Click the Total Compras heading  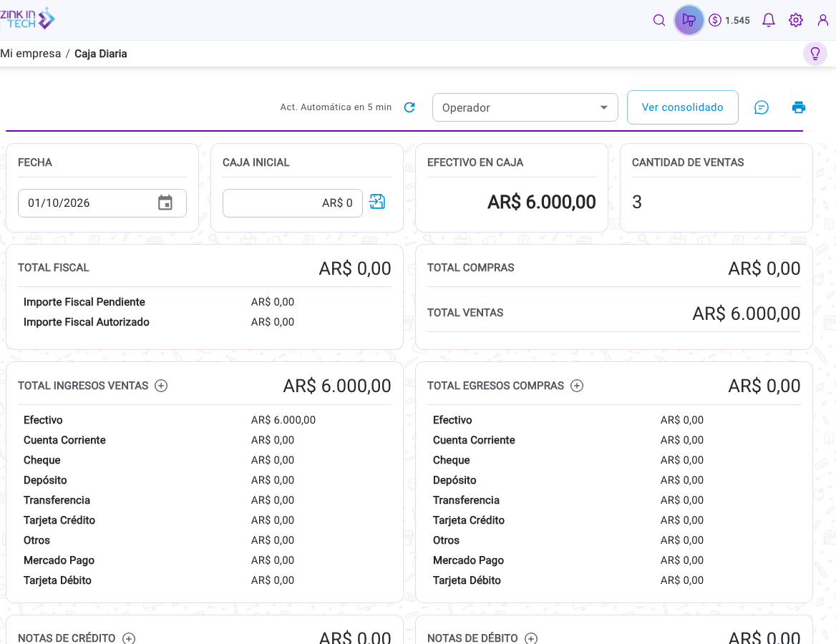[x=470, y=268]
